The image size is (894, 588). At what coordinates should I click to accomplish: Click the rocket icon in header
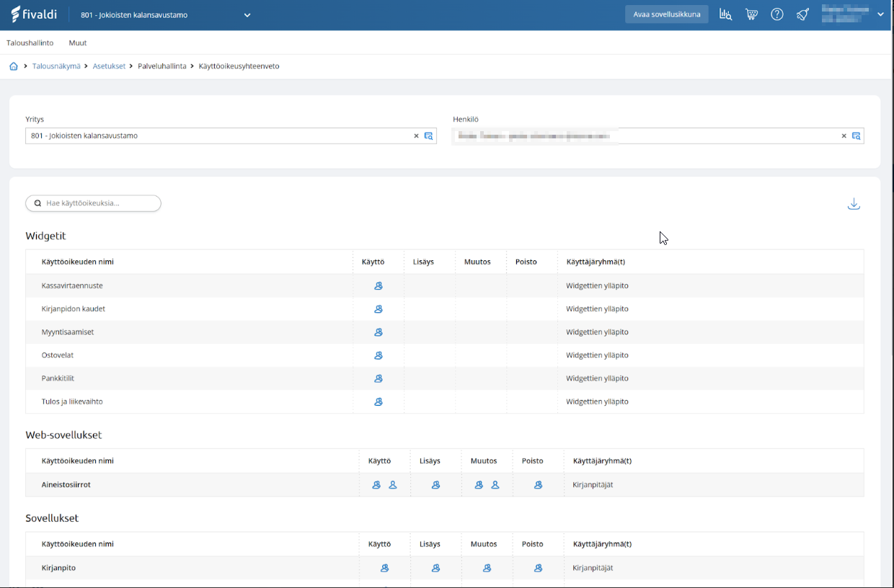click(x=802, y=14)
